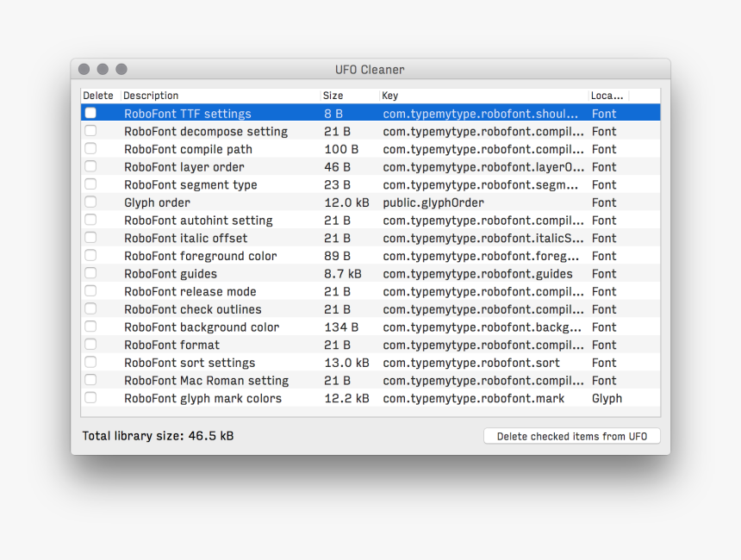741x560 pixels.
Task: Sort by the Key column header
Action: coord(484,96)
